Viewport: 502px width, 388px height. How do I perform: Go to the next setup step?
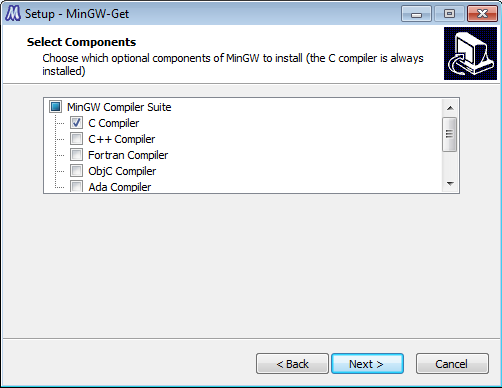coord(367,364)
